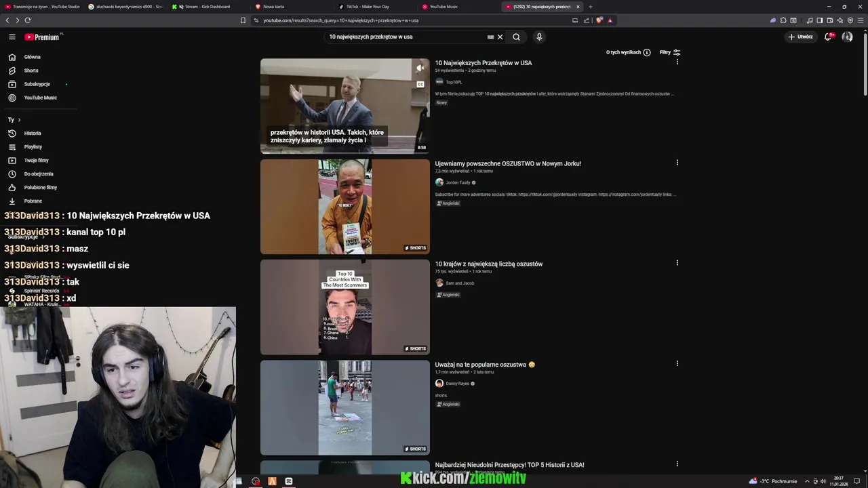The image size is (868, 488).
Task: Bookmark this page icon
Action: [x=243, y=20]
